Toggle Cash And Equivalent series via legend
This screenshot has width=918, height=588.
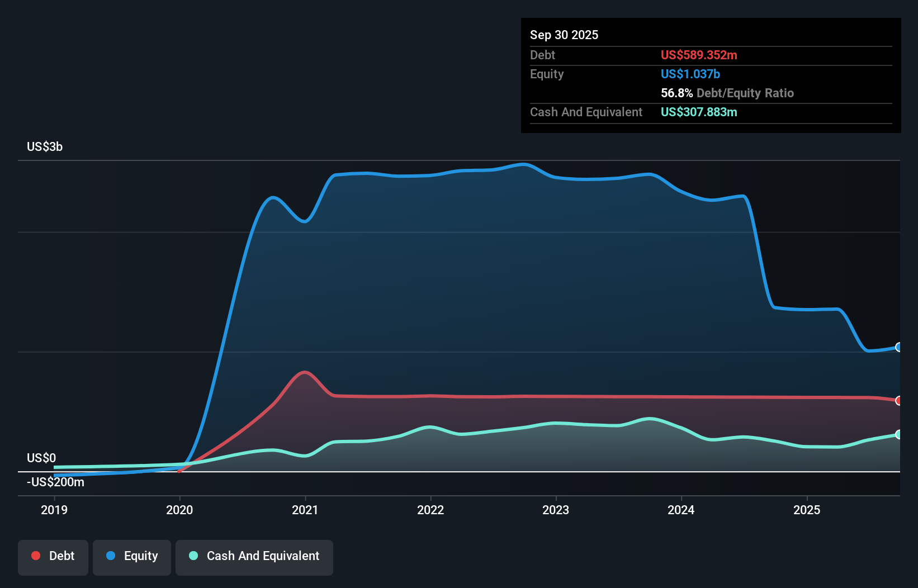tap(254, 556)
